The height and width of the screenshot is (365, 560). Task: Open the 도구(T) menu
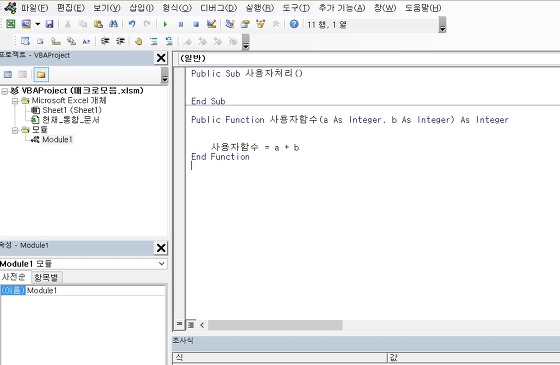click(x=296, y=8)
